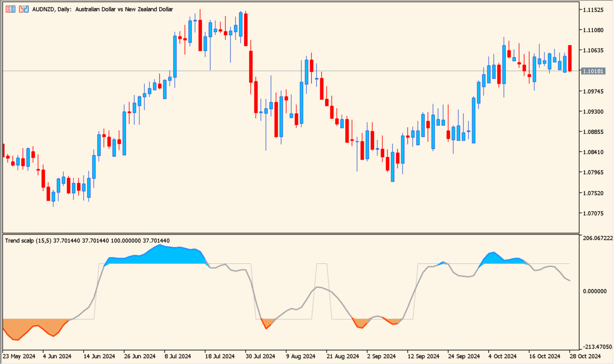Screen dimensions: 614x364
Task: Open the time axis date options
Action: point(304,356)
